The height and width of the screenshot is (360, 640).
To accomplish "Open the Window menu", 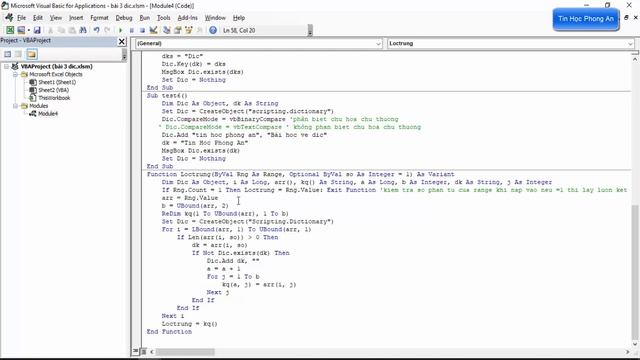I will (x=215, y=18).
